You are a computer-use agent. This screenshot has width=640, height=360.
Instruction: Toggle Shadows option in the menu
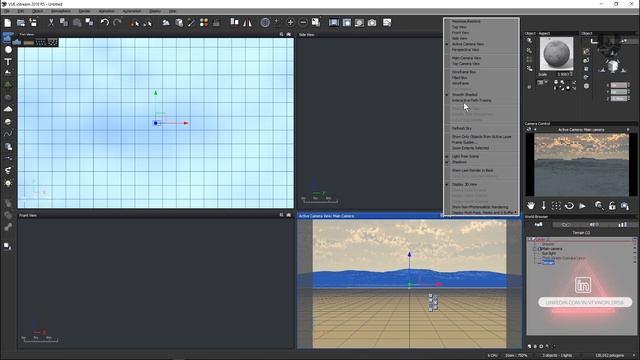459,162
